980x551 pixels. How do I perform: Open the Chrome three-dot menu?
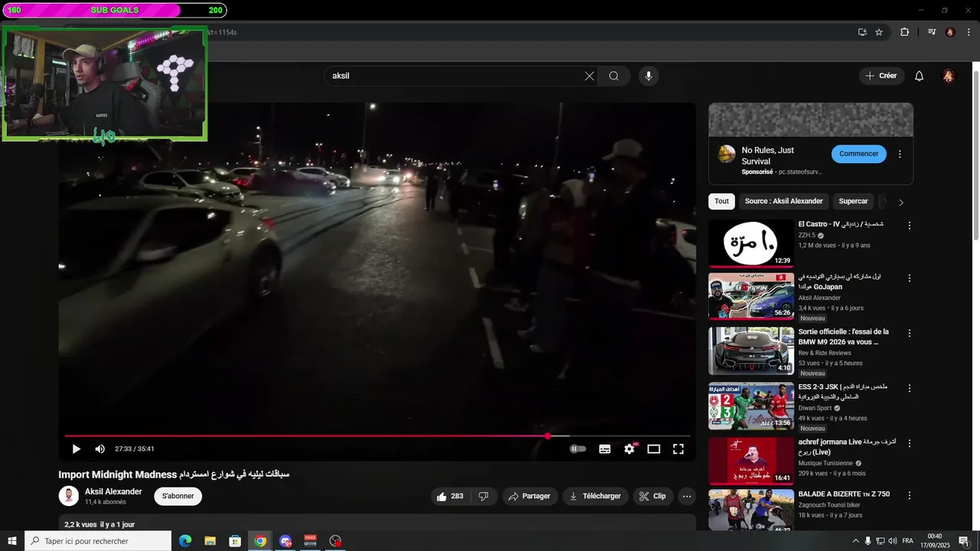(x=968, y=32)
